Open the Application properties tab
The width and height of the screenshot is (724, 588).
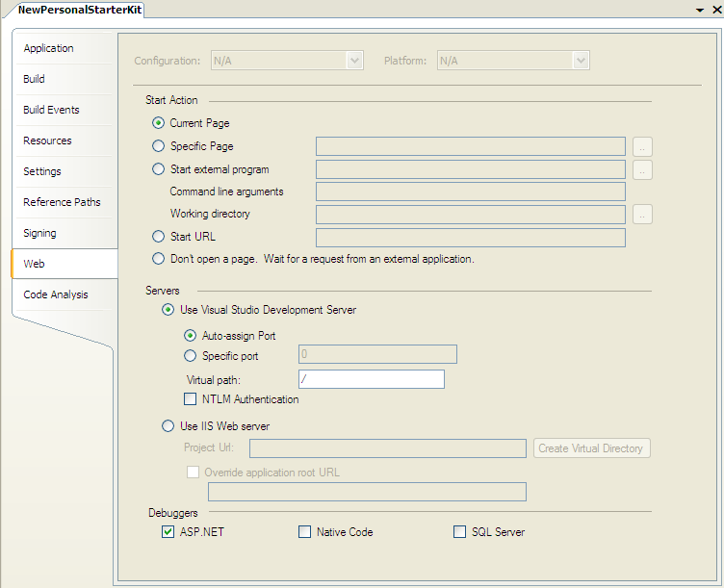(48, 49)
